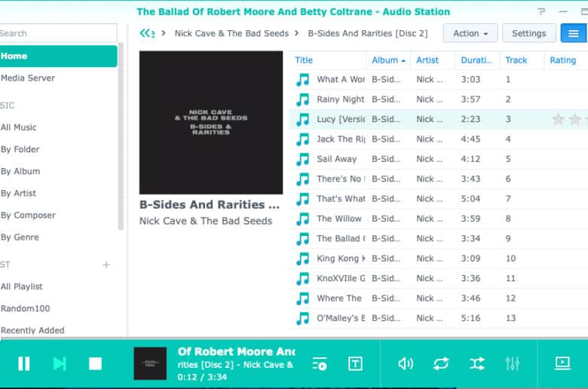
Task: Click Nick Cave & The Bad Seeds breadcrumb
Action: click(x=231, y=33)
